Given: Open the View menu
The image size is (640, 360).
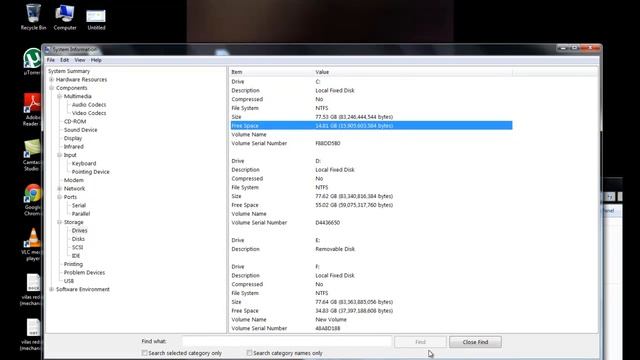Looking at the screenshot, I should (80, 60).
